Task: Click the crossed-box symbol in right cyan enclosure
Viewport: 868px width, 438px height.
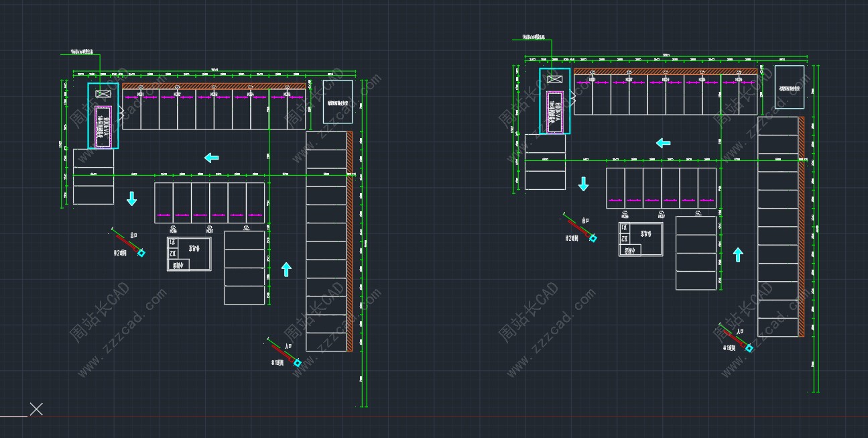Action: coord(554,79)
